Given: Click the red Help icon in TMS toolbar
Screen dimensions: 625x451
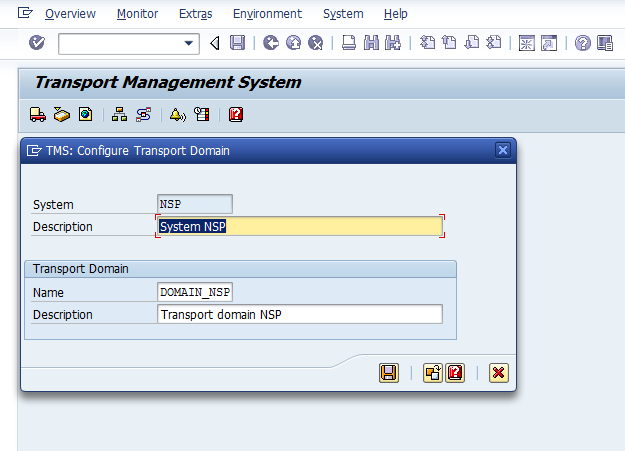Looking at the screenshot, I should (x=236, y=115).
